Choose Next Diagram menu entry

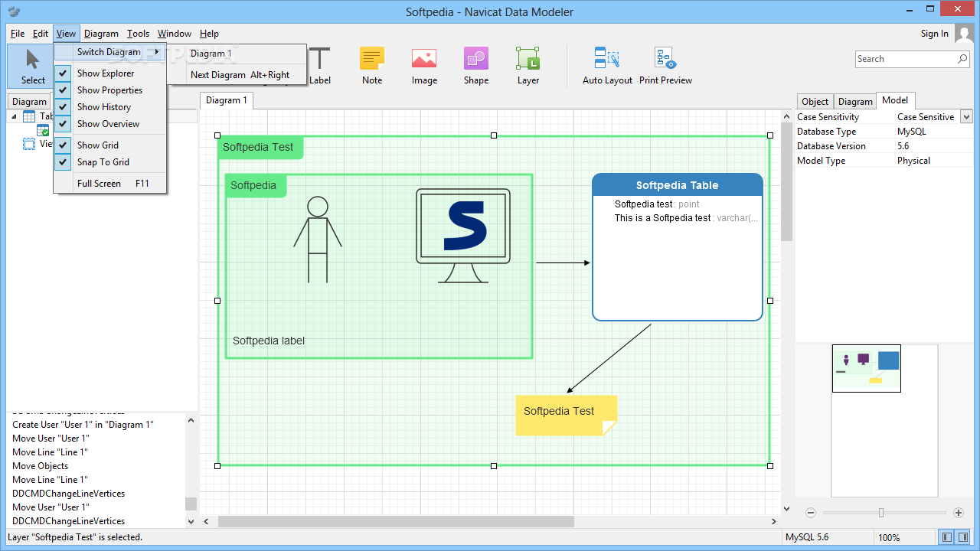(x=237, y=75)
